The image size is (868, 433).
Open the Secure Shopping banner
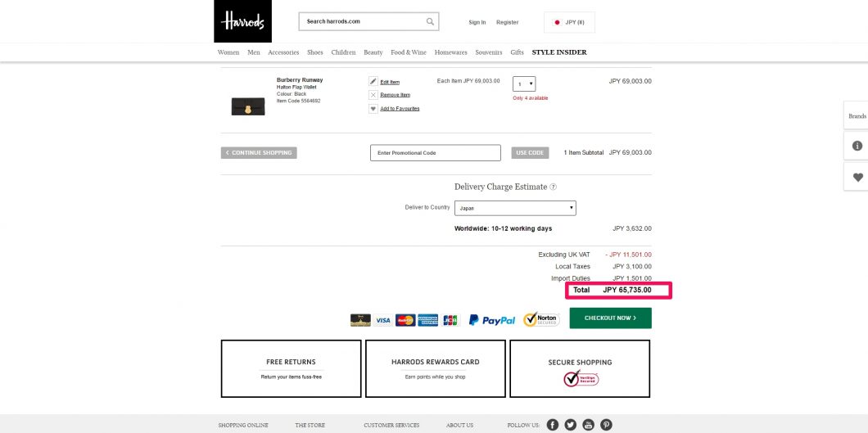[x=580, y=368]
